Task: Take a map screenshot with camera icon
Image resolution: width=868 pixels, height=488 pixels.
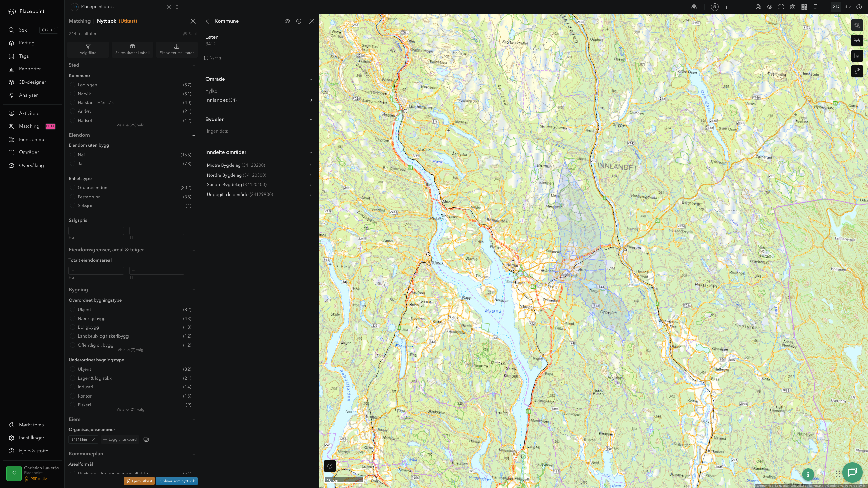Action: pyautogui.click(x=793, y=7)
